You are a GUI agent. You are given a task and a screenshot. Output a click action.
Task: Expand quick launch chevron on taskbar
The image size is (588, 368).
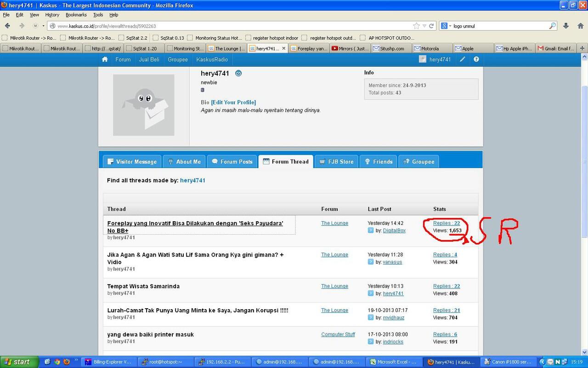tap(76, 361)
